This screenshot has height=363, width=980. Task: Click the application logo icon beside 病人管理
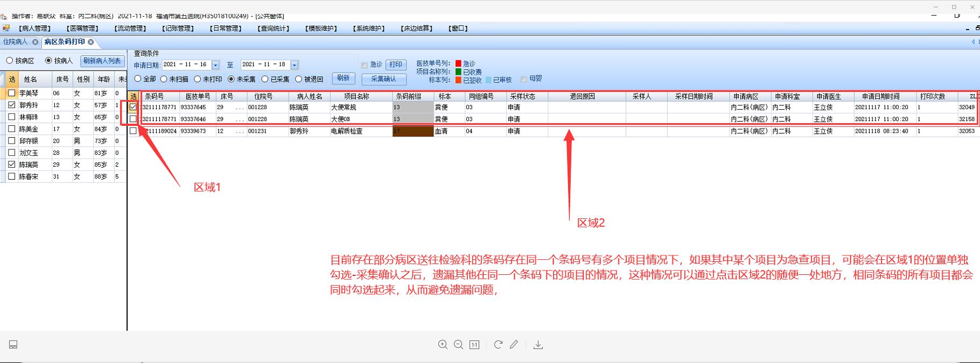(5, 28)
